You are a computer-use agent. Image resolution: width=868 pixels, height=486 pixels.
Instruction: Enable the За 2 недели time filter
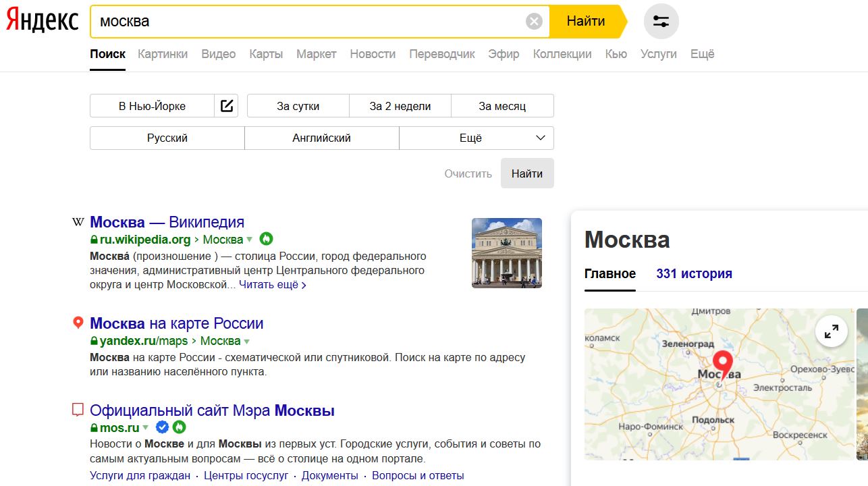(x=400, y=106)
